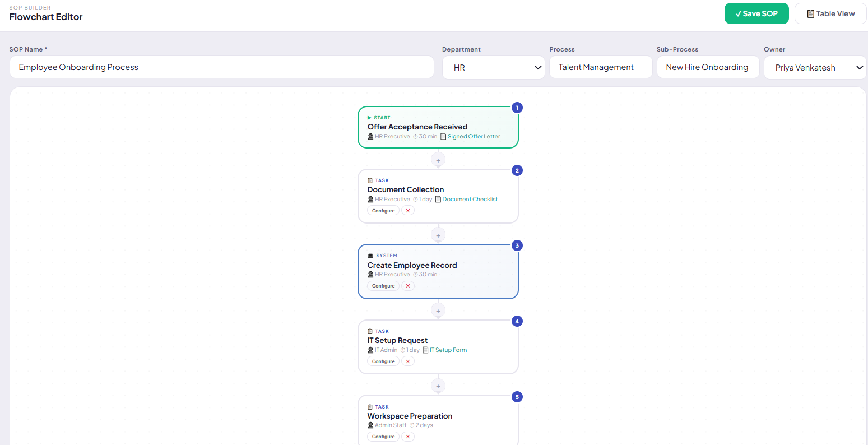Select the Offer Acceptance Received start node
This screenshot has height=445, width=868.
coord(438,127)
